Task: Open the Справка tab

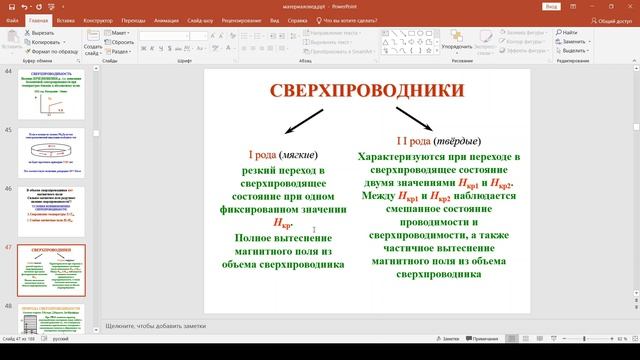Action: (297, 20)
